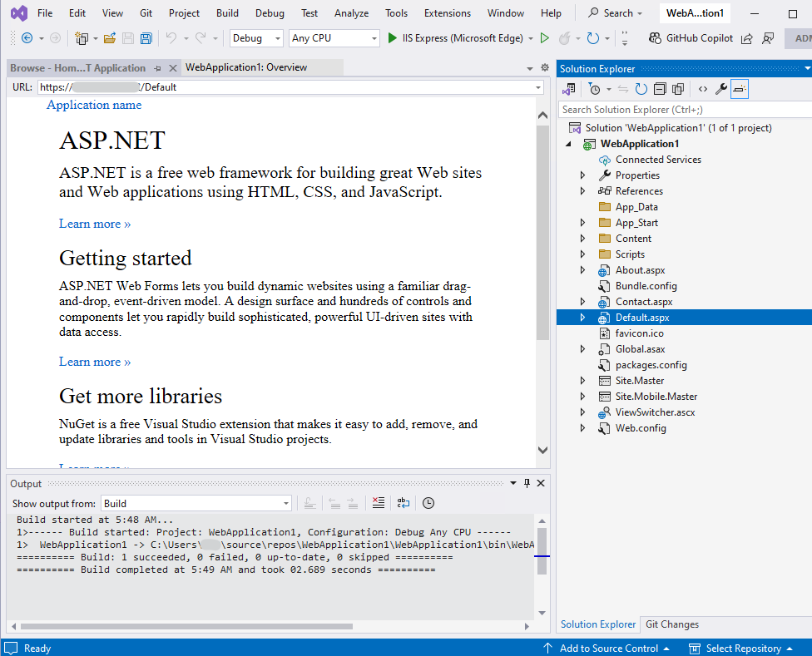812x656 pixels.
Task: Click Show All Files icon in Solution Explorer
Action: [678, 89]
